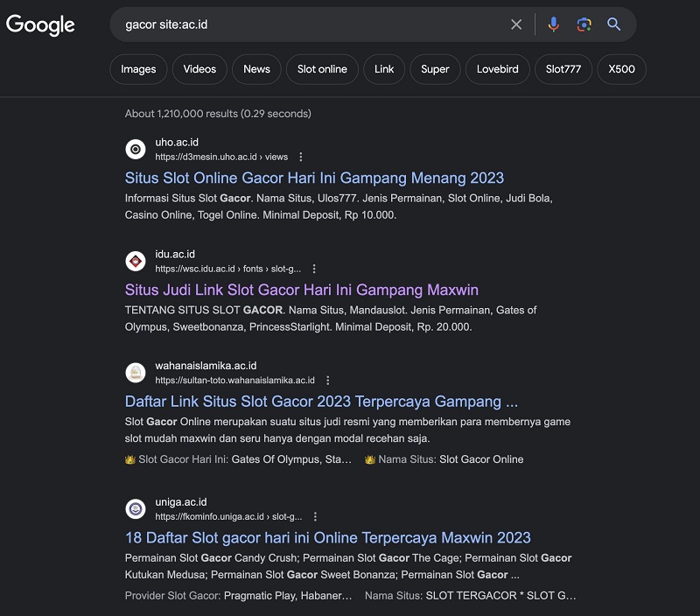The width and height of the screenshot is (700, 616).
Task: Click 'Nama Situs: SLOT TERGACOR' snippet
Action: 471,596
